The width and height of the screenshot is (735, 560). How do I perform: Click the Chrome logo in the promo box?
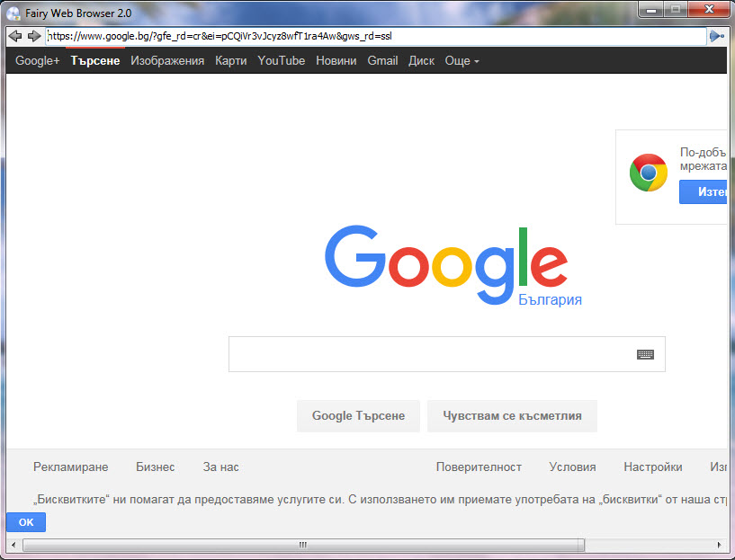coord(649,173)
